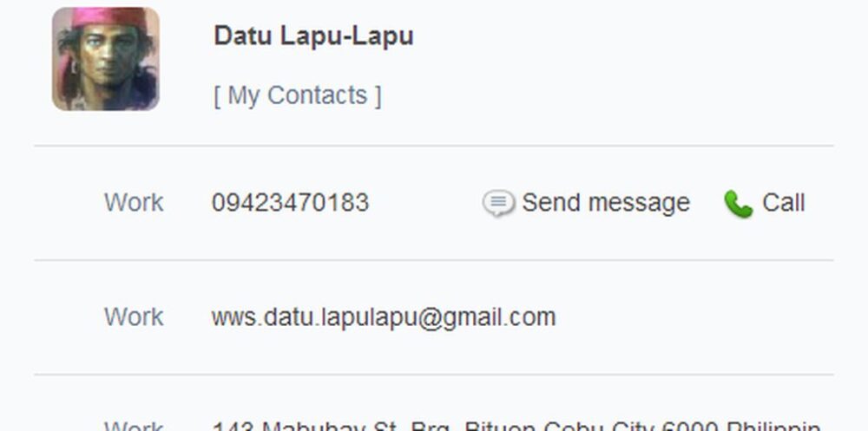This screenshot has height=431, width=868.
Task: Click the speech bubble message icon
Action: click(x=498, y=203)
